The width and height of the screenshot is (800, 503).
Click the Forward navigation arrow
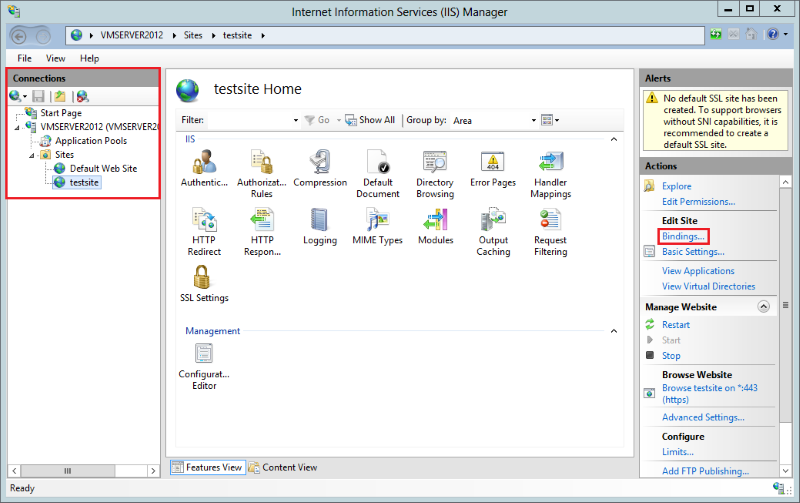coord(43,36)
